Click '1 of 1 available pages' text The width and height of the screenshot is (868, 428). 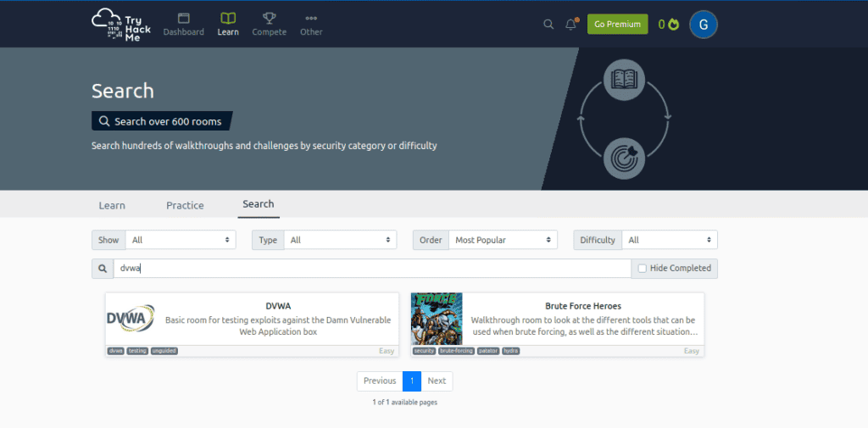[404, 403]
